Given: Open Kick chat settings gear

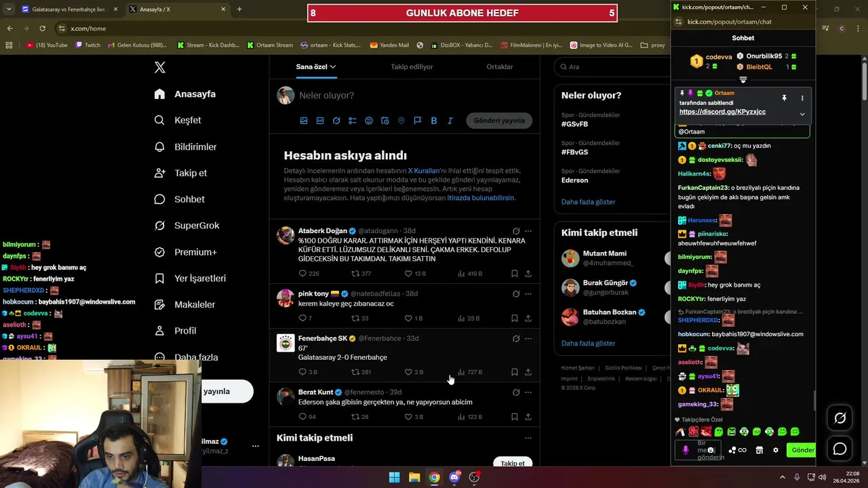Looking at the screenshot, I should click(776, 450).
